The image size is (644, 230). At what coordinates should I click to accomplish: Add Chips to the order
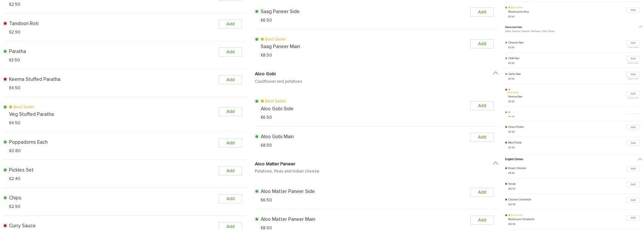230,199
